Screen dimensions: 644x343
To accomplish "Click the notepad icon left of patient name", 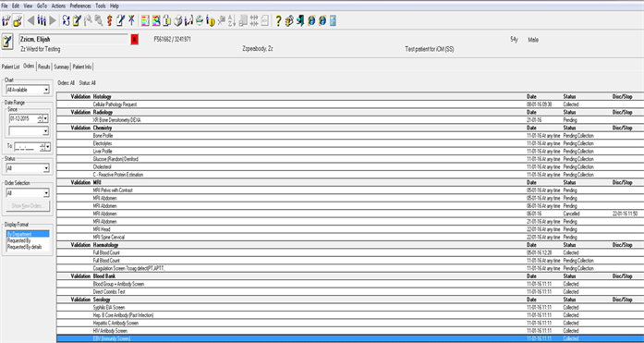I will (7, 42).
